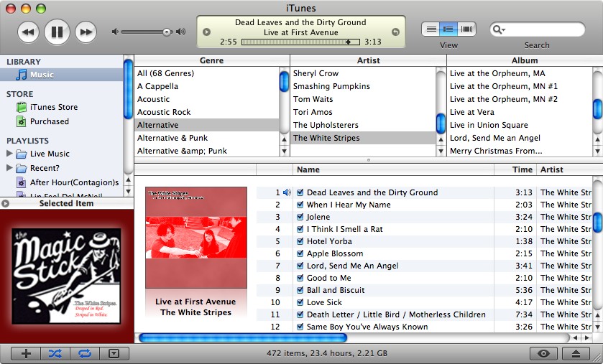Image resolution: width=603 pixels, height=364 pixels.
Task: Switch to list view
Action: point(431,29)
